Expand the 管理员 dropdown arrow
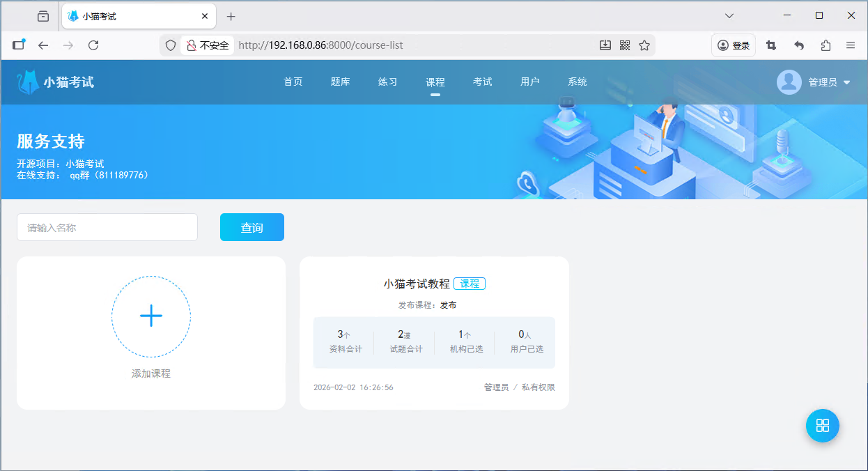 [847, 82]
